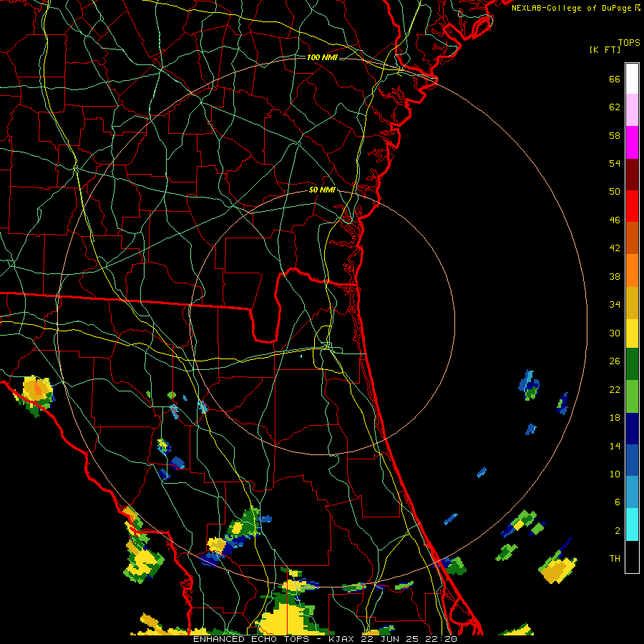Click the legend value "54"
This screenshot has height=644, width=644.
click(615, 163)
